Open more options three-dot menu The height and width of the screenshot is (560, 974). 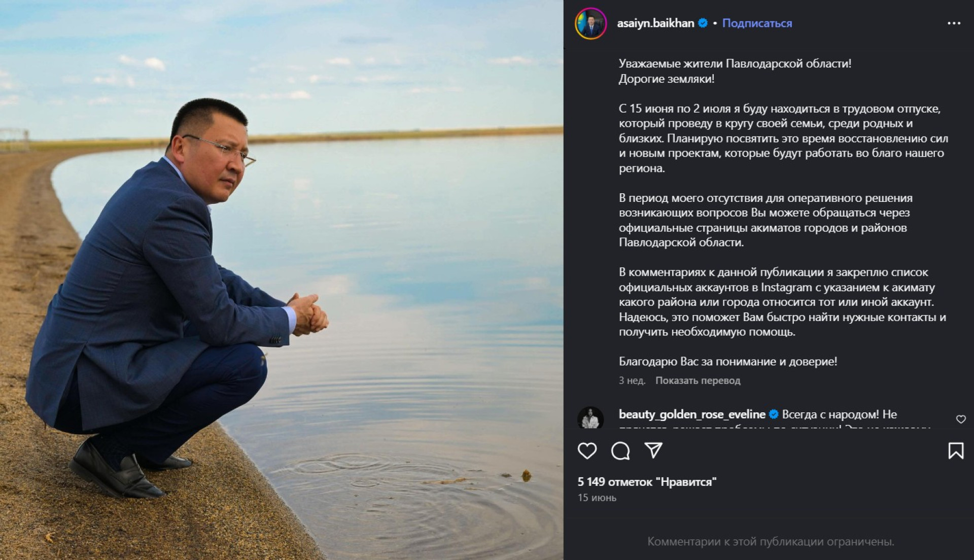point(954,23)
